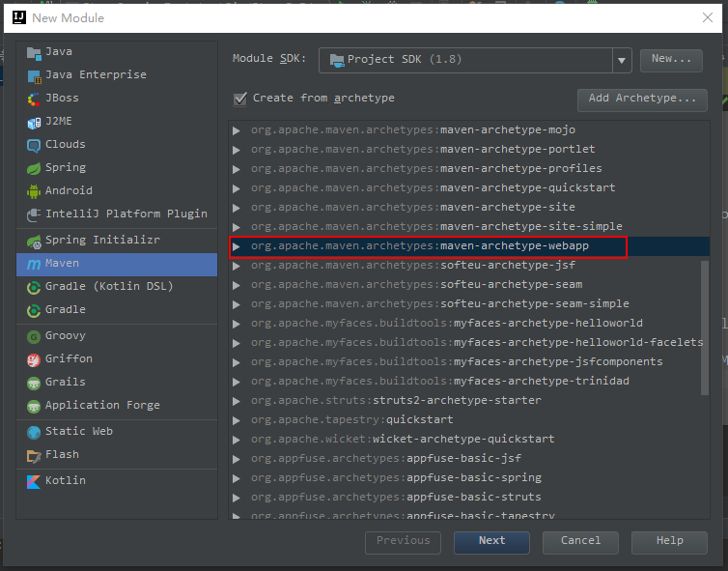The height and width of the screenshot is (571, 728).
Task: Choose the JBoss icon in sidebar
Action: click(x=34, y=99)
